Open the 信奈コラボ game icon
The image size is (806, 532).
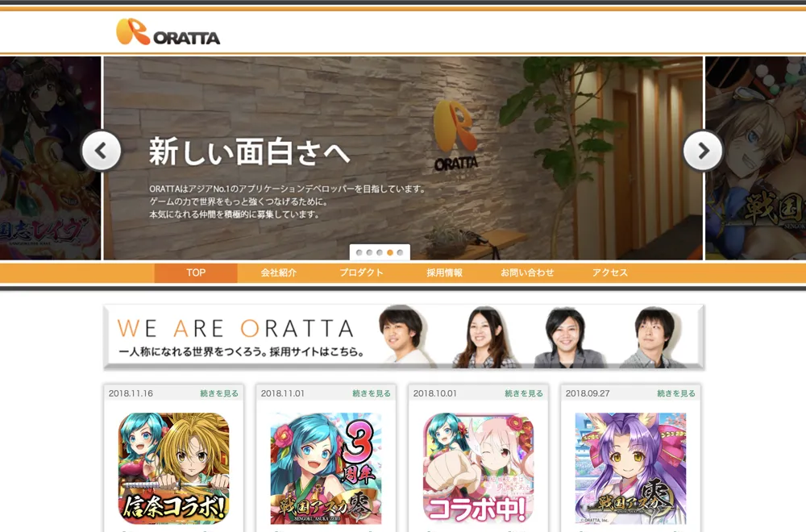pos(173,468)
